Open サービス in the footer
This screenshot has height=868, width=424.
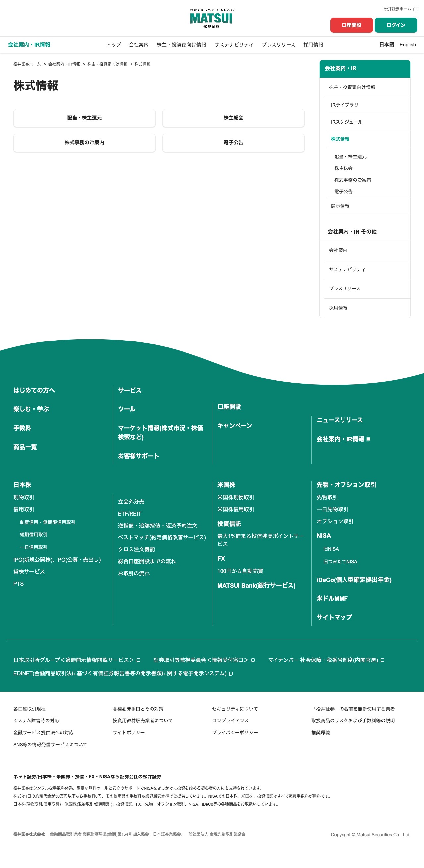(x=130, y=390)
